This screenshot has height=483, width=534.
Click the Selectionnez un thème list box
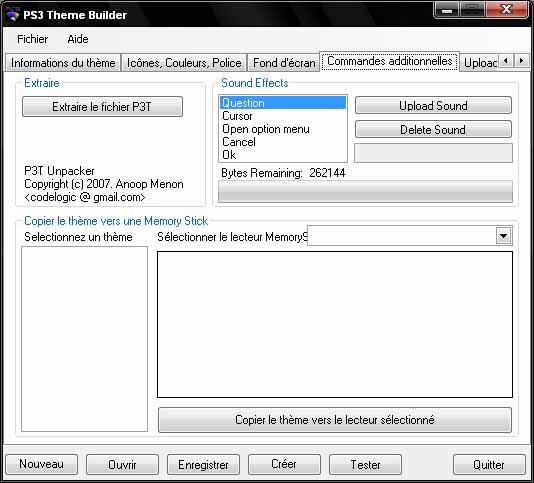[x=84, y=339]
